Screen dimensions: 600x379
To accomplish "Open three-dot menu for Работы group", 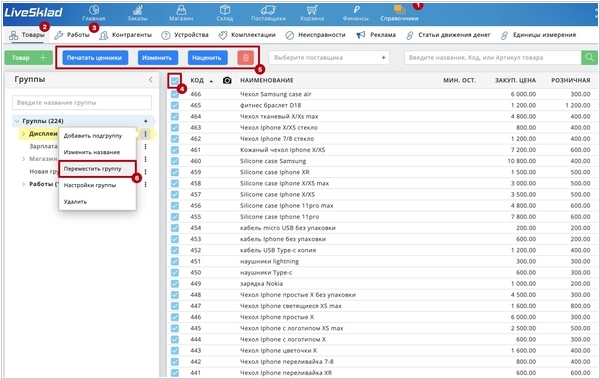I will pyautogui.click(x=145, y=184).
